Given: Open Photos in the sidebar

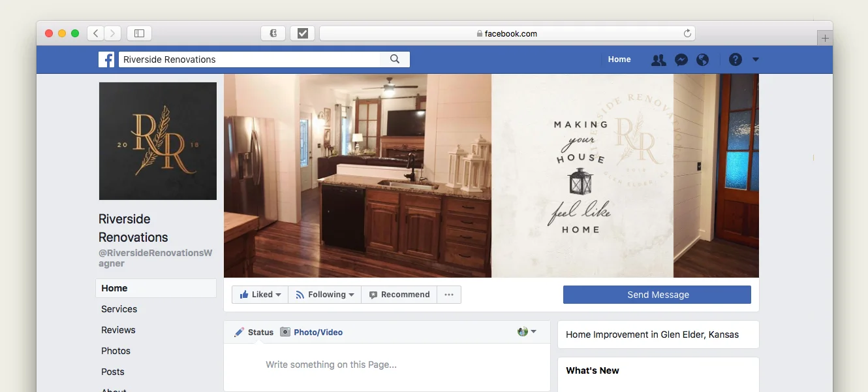Looking at the screenshot, I should [x=116, y=351].
